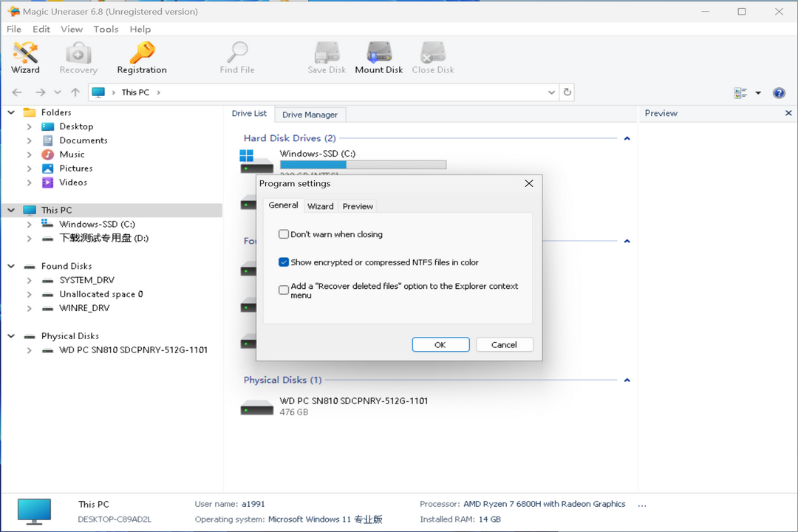Open the Tools menu

point(106,29)
